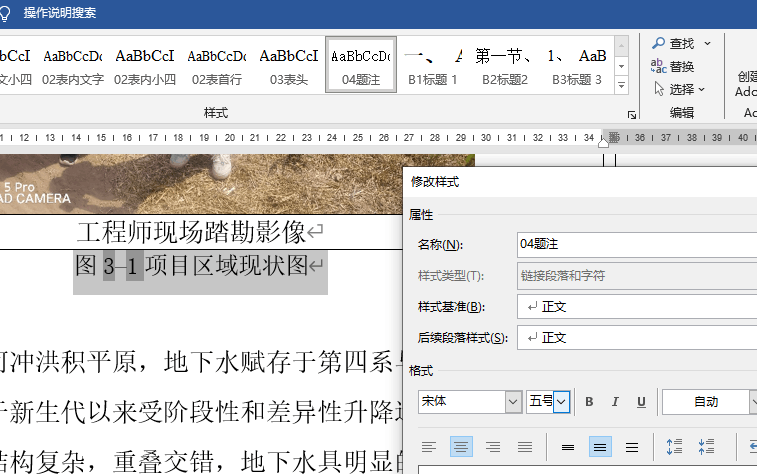This screenshot has width=757, height=474.
Task: Toggle Italic in 修改样式 dialog
Action: (615, 402)
